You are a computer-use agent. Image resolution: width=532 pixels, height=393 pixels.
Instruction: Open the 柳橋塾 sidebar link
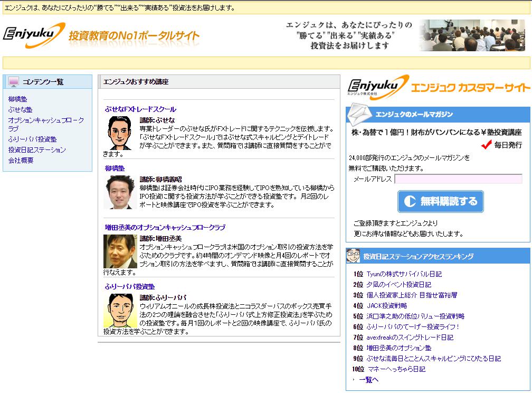17,99
